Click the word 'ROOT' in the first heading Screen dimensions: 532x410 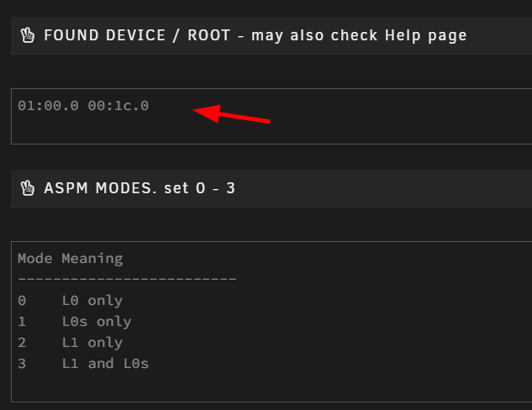tap(209, 35)
